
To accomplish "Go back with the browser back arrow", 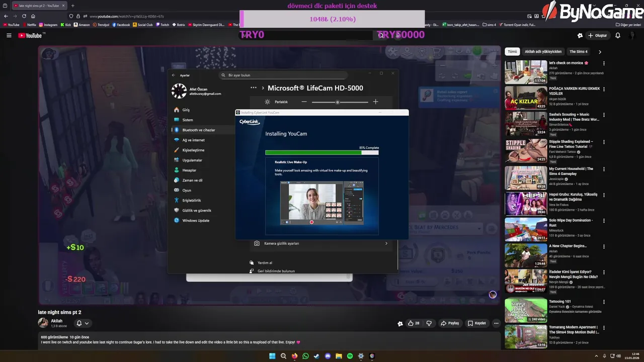I will click(6, 16).
